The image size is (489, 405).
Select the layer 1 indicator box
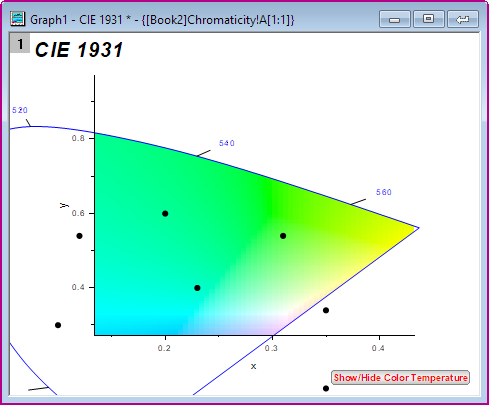(x=20, y=43)
